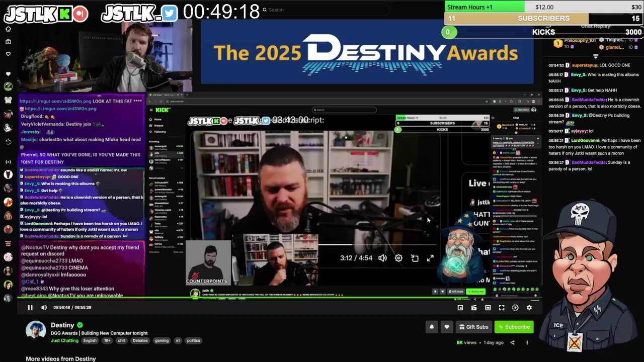Click pop-out icon in embedded clip controls
644x362 pixels.
click(x=415, y=258)
